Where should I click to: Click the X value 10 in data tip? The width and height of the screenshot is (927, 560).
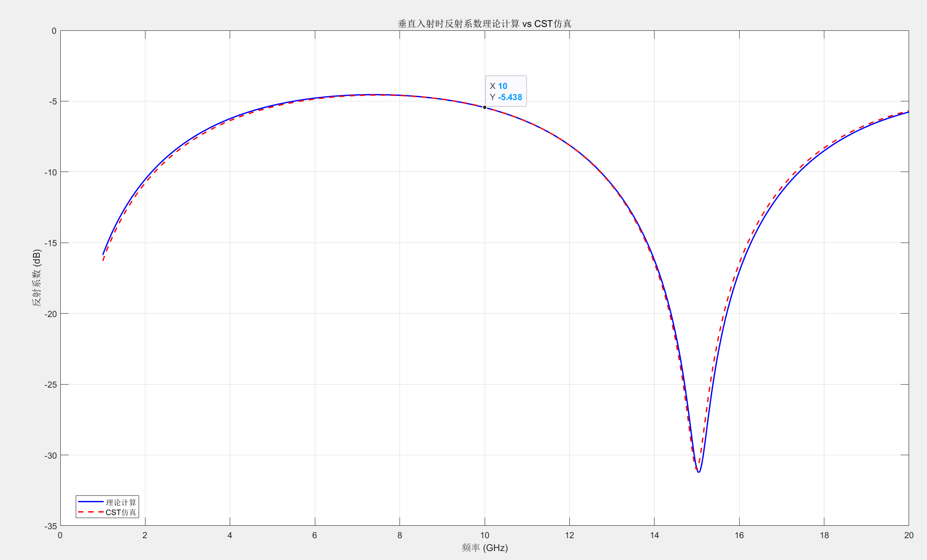pos(502,86)
